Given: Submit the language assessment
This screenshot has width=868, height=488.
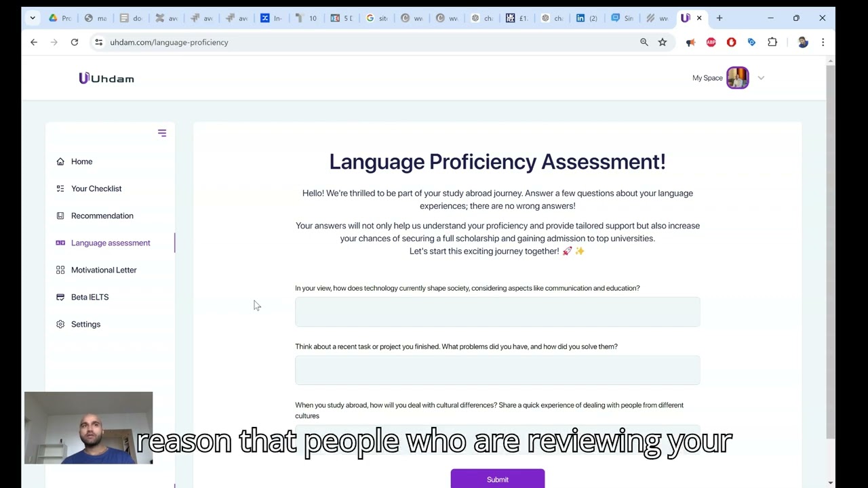Looking at the screenshot, I should (x=498, y=479).
